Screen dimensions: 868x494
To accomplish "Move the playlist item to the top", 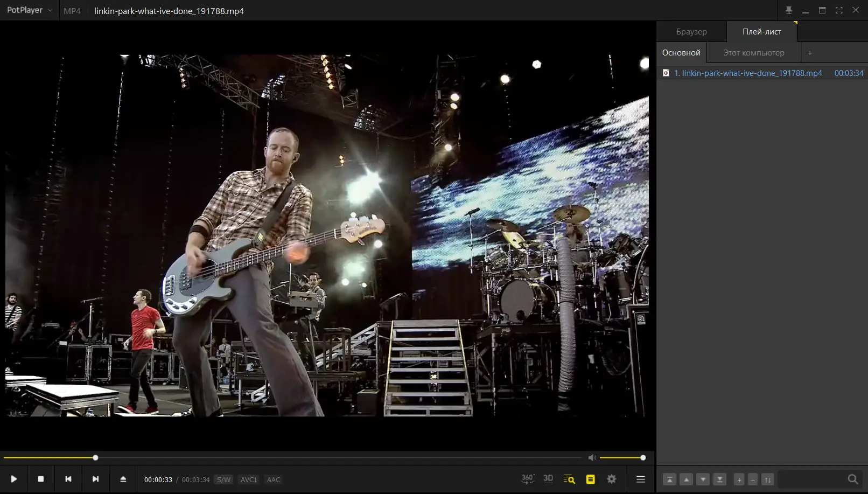I will [x=669, y=479].
